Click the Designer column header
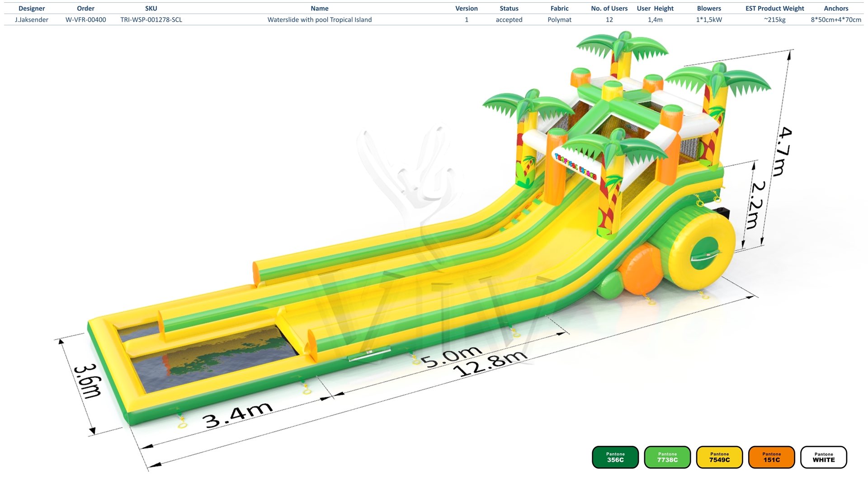Screen dimensions: 868x488 coord(32,8)
